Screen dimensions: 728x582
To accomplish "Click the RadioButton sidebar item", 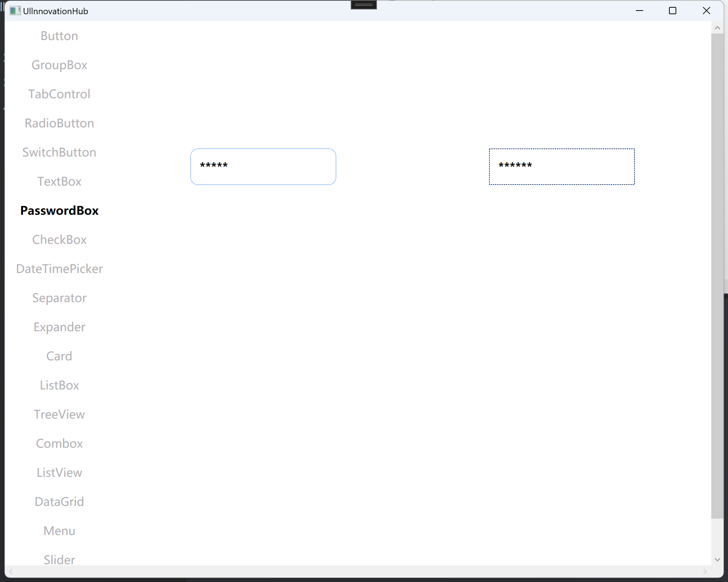I will 59,123.
